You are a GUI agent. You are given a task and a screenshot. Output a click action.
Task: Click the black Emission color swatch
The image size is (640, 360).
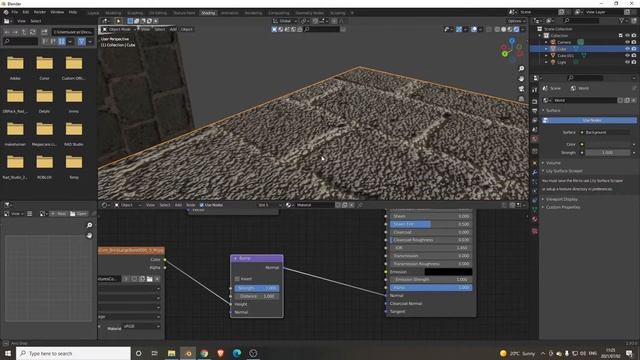click(448, 271)
